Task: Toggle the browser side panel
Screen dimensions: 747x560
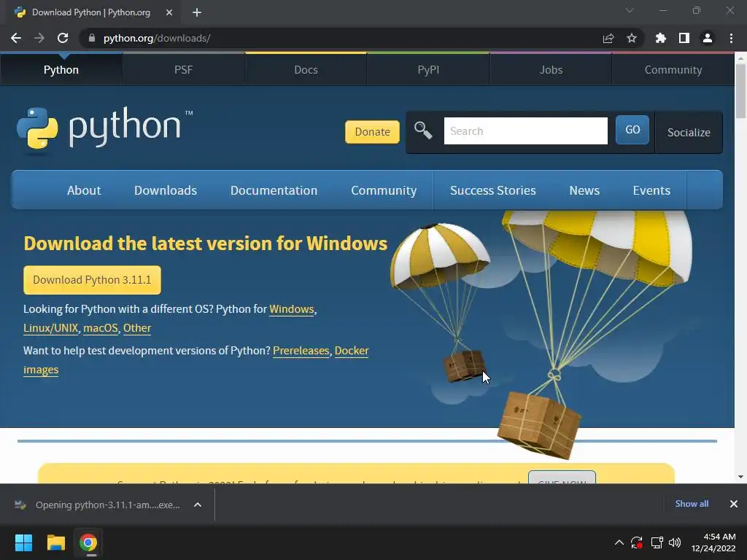Action: click(x=684, y=38)
